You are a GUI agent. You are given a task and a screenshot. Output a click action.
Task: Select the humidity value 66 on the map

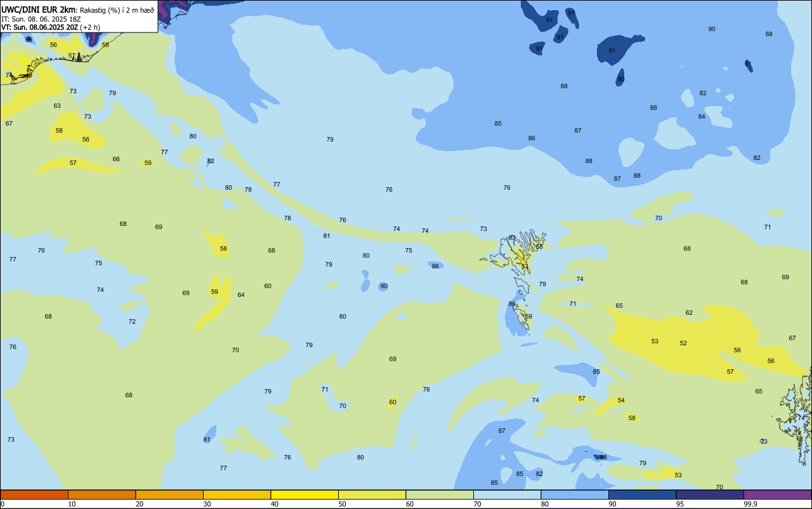pos(116,159)
